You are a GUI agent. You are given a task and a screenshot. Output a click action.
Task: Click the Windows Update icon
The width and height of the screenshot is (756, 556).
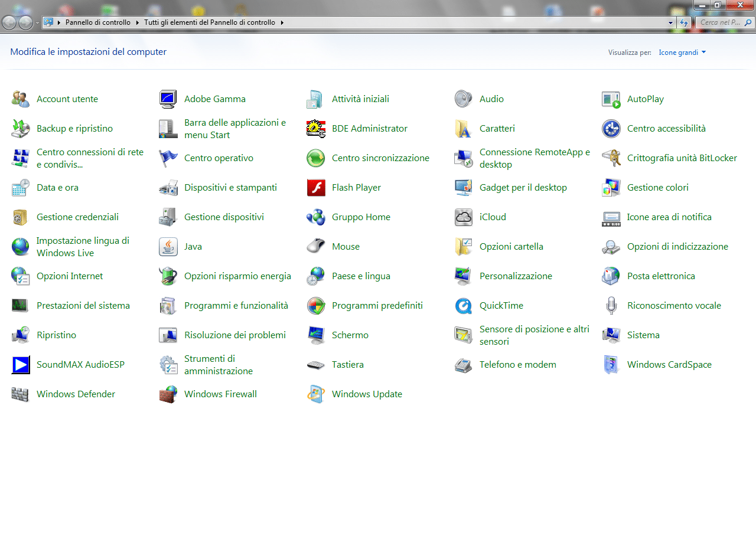[x=316, y=394]
